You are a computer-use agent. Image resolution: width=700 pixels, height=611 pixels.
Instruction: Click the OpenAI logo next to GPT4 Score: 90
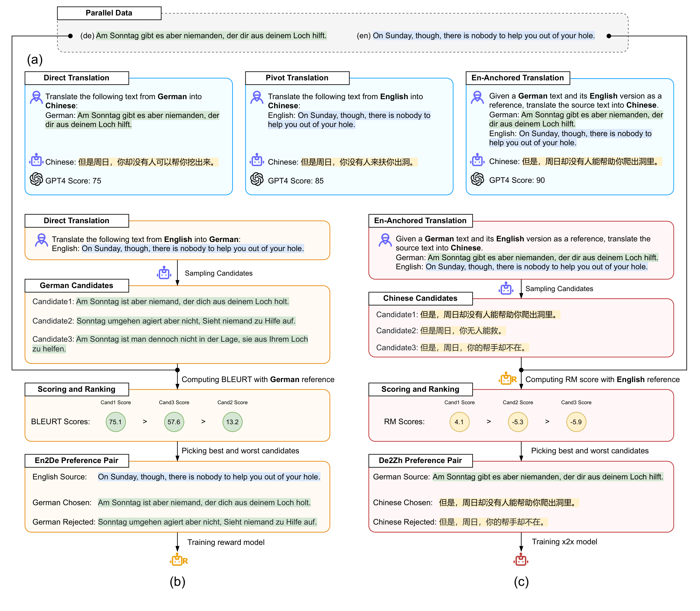click(477, 179)
